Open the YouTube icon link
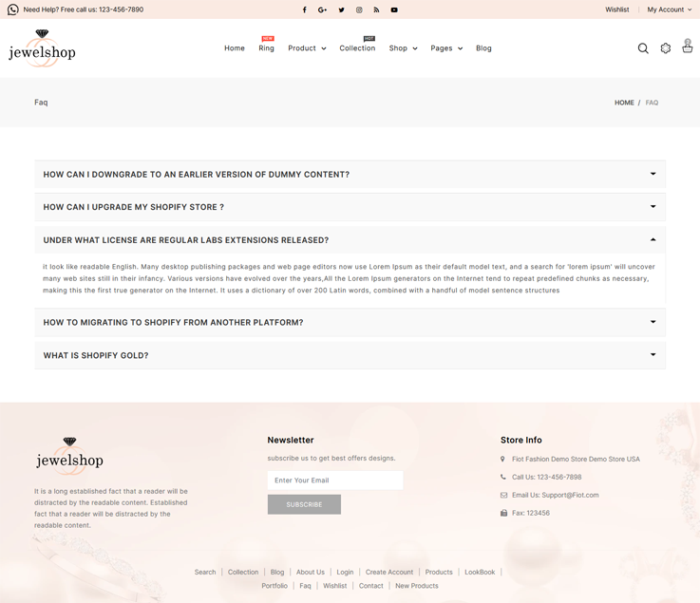The height and width of the screenshot is (603, 700). (394, 9)
